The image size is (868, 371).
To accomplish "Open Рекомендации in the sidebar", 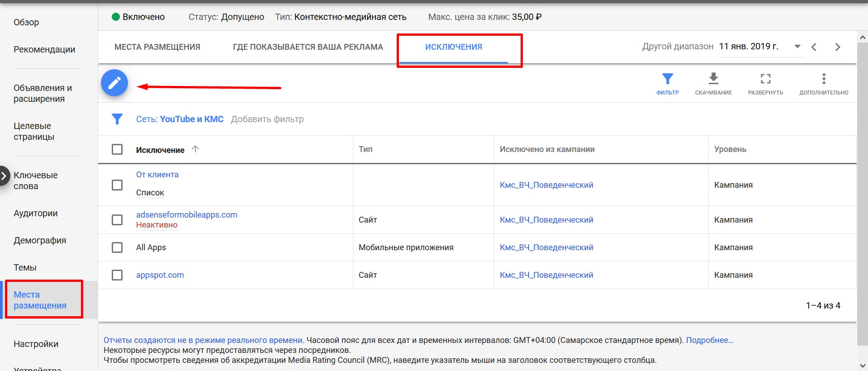I will 44,49.
